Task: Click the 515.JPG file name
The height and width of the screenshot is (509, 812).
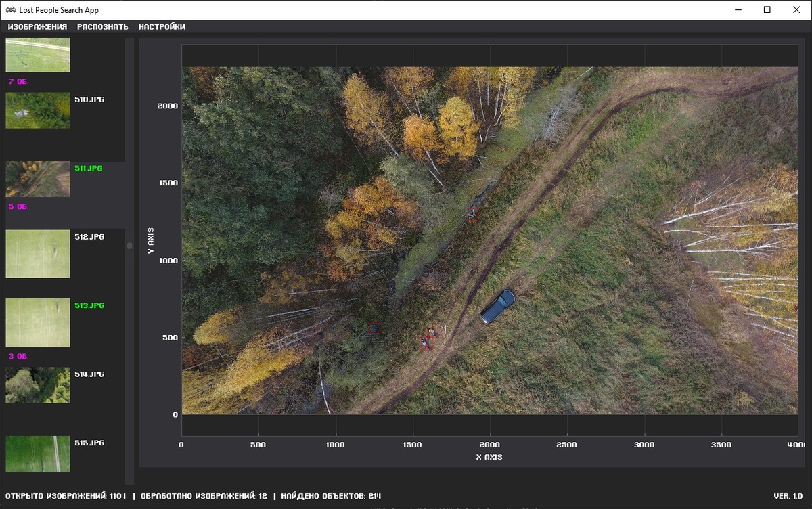Action: (x=89, y=443)
